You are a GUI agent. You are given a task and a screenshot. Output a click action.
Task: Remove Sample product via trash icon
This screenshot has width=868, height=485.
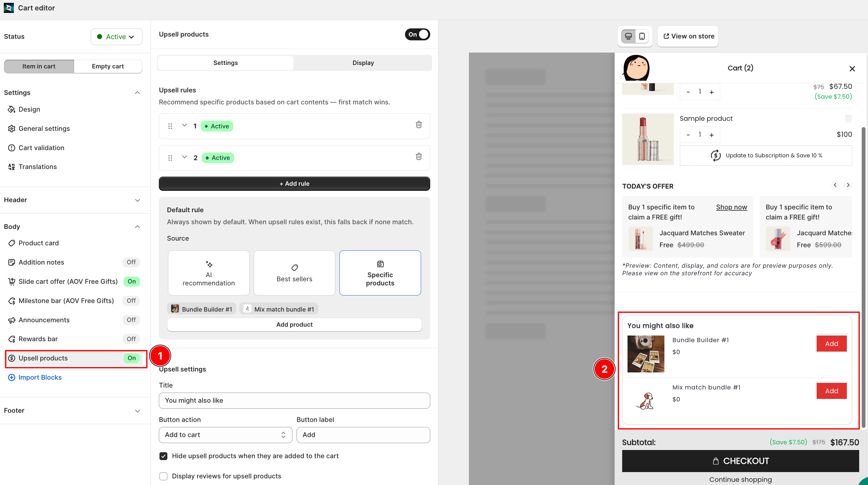(848, 119)
